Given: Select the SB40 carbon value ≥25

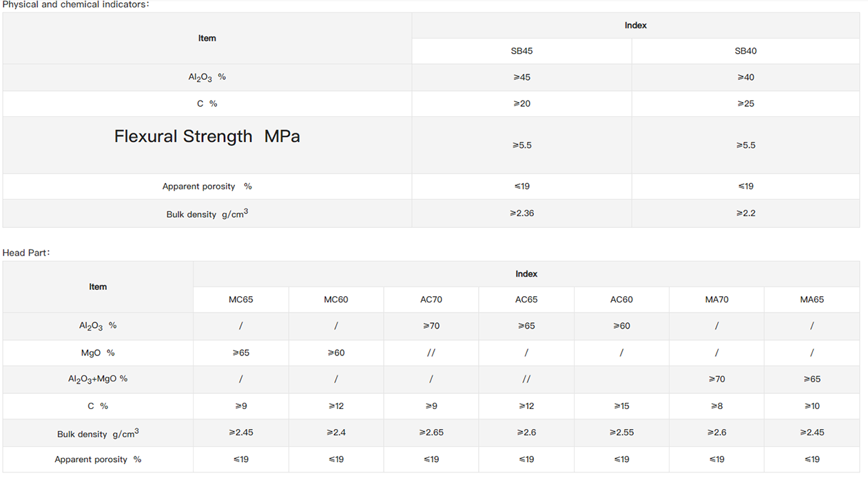Looking at the screenshot, I should [x=745, y=104].
